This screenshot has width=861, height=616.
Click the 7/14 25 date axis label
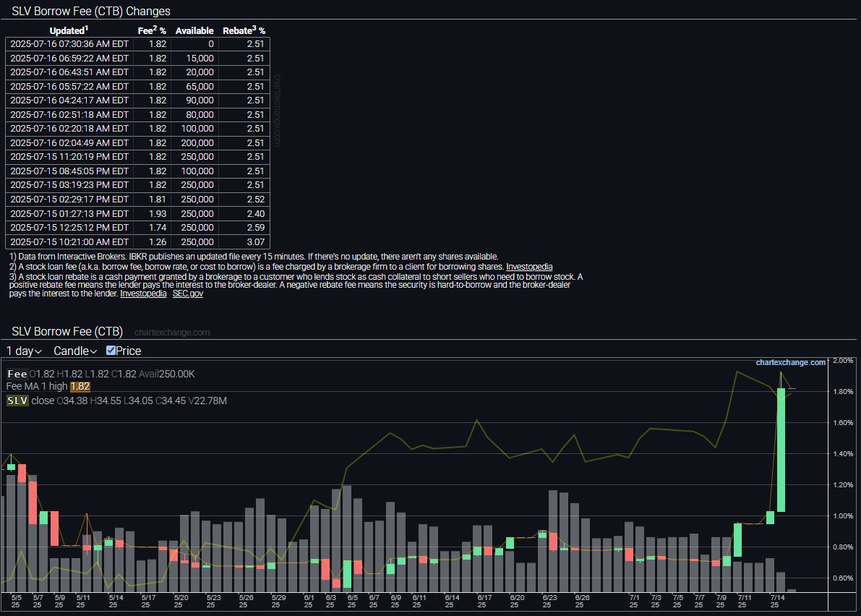[776, 601]
